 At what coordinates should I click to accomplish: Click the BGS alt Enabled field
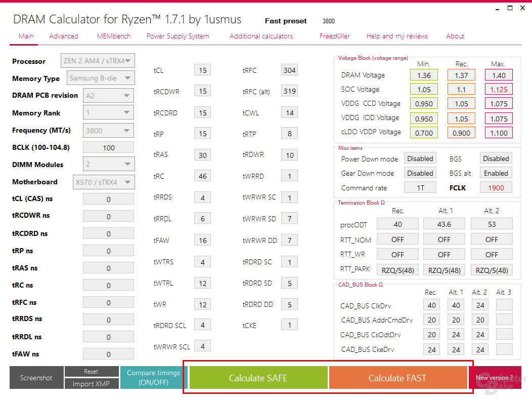click(496, 173)
